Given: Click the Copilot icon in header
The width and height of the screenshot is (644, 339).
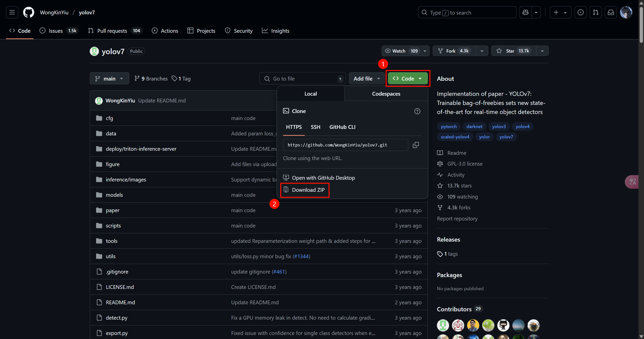Looking at the screenshot, I should (x=526, y=12).
